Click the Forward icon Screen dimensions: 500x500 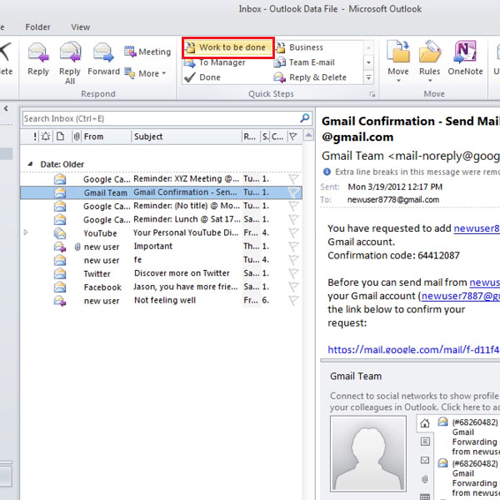pos(103,52)
